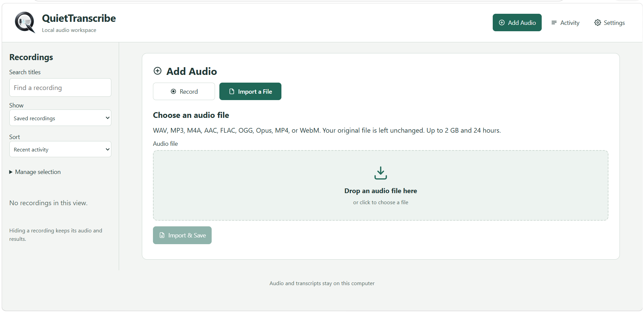Click the "Choose an audio file" heading

point(191,115)
